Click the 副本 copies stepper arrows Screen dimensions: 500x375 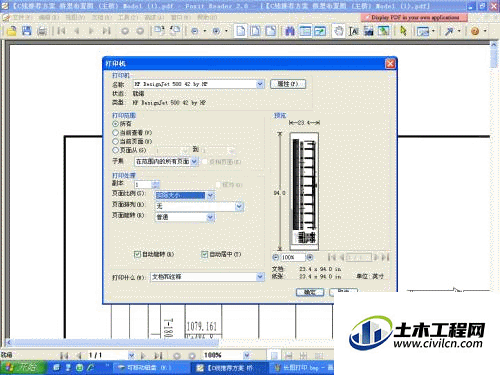(x=156, y=185)
